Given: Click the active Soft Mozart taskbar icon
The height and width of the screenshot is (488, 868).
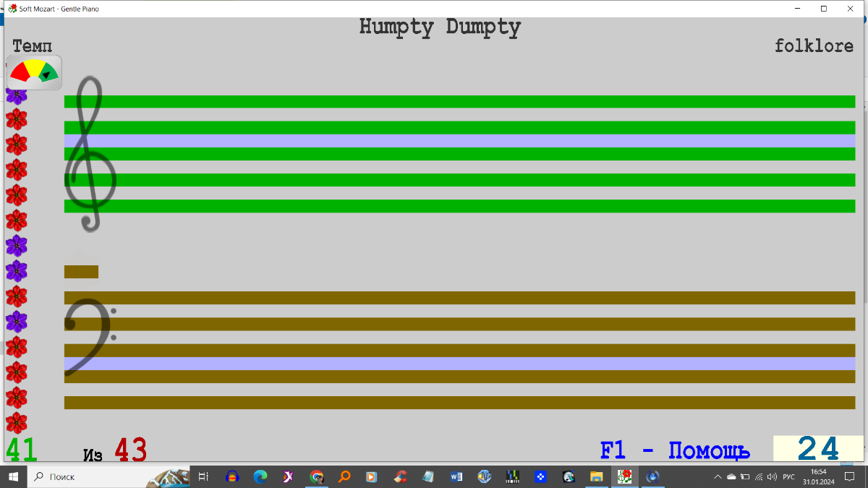Looking at the screenshot, I should pyautogui.click(x=625, y=476).
